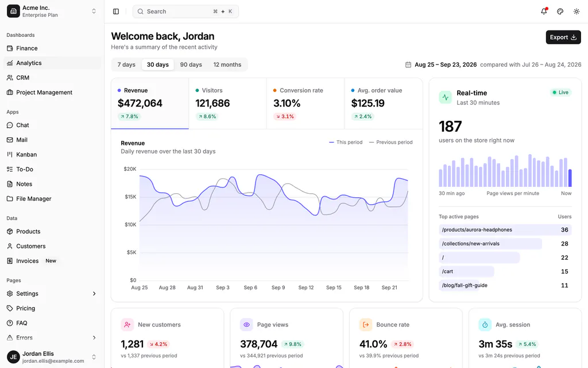
Task: Click the Settings gear icon
Action: (10, 293)
